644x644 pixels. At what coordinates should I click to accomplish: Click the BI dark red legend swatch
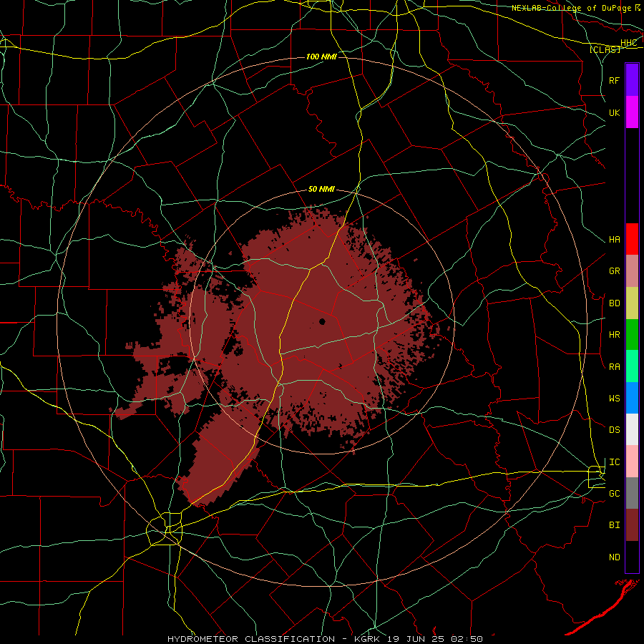(x=632, y=525)
